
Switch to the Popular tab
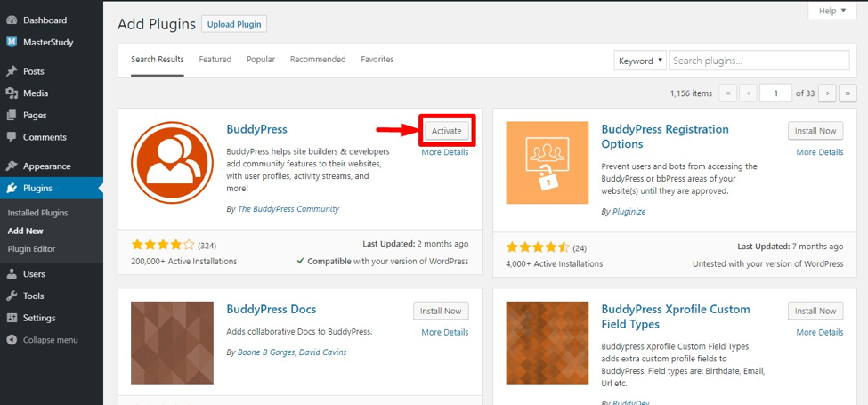pyautogui.click(x=260, y=60)
